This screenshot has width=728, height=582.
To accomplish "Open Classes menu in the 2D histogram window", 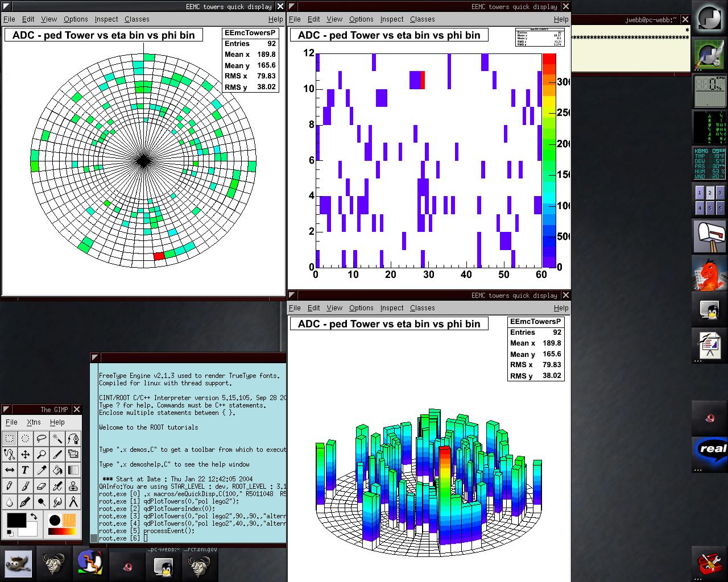I will pos(423,19).
